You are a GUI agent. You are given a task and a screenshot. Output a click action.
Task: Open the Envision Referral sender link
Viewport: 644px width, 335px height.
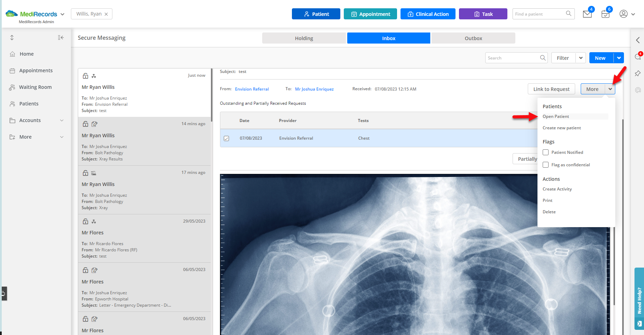pyautogui.click(x=252, y=89)
